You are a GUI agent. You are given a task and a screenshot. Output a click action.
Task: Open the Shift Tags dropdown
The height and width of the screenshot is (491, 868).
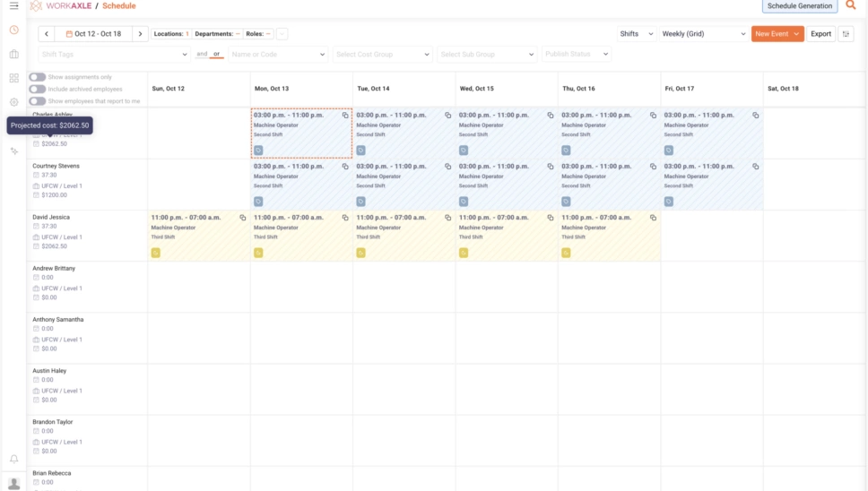(x=115, y=54)
